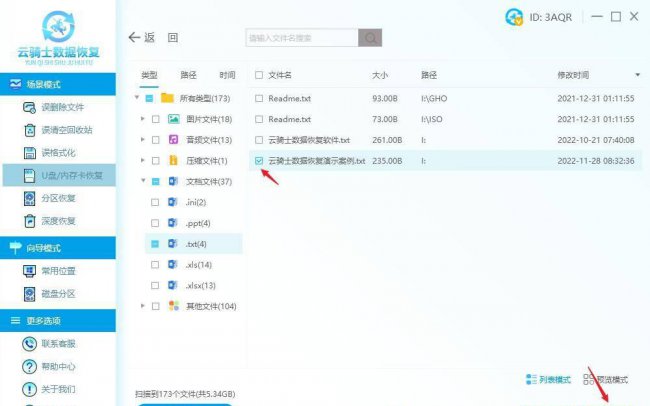This screenshot has height=406, width=650.
Task: Click the 分区恢复 icon
Action: point(29,198)
